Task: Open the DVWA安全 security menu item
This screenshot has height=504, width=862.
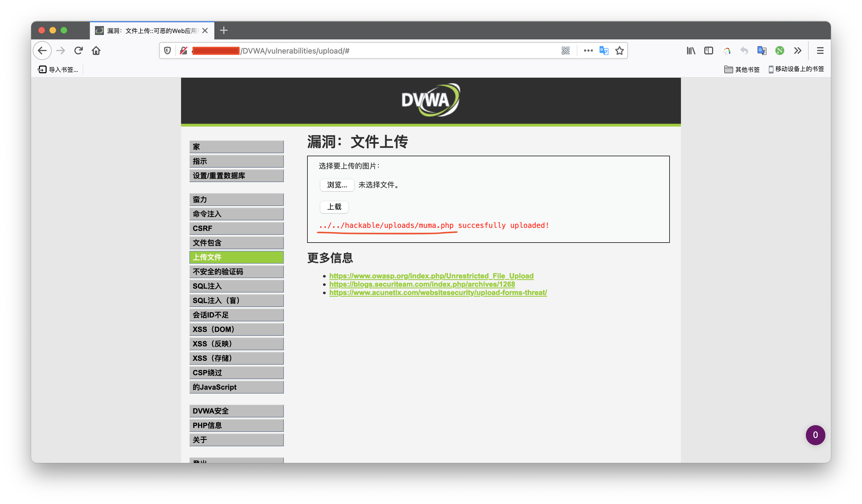Action: 236,411
